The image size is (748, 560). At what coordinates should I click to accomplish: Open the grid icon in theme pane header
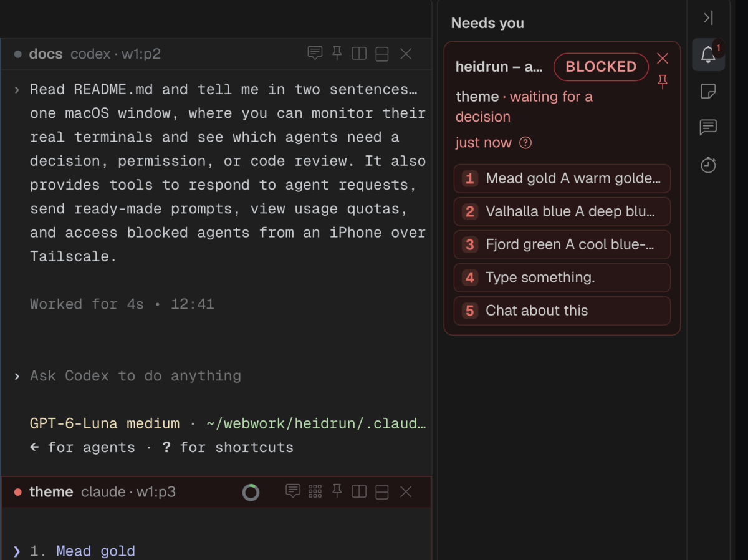[x=315, y=491]
